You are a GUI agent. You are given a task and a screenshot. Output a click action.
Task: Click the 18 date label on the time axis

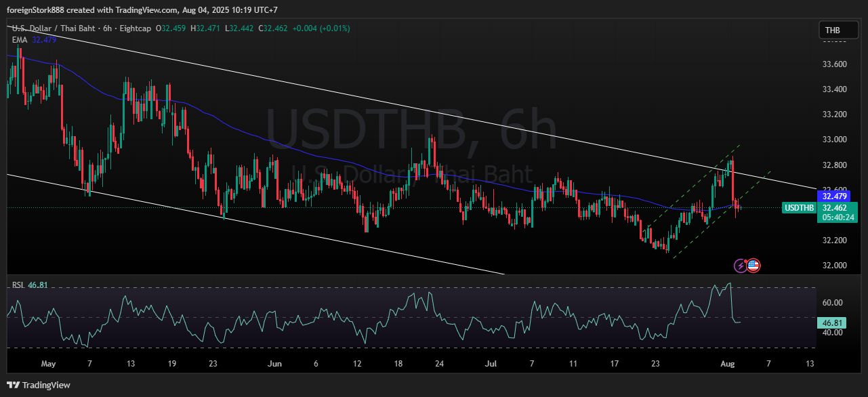398,364
